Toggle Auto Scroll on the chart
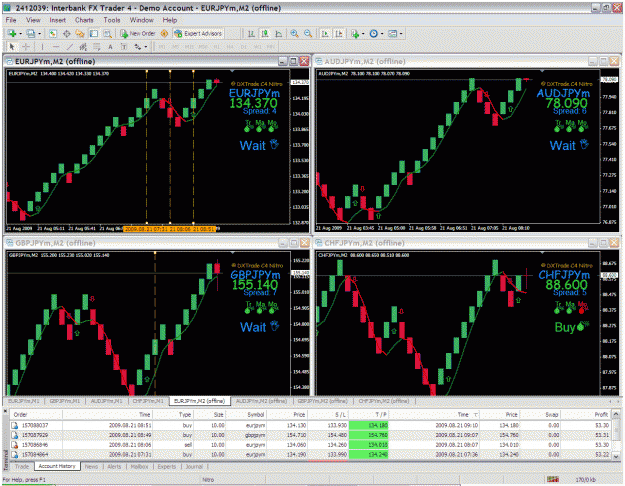The height and width of the screenshot is (486, 625). click(x=325, y=33)
